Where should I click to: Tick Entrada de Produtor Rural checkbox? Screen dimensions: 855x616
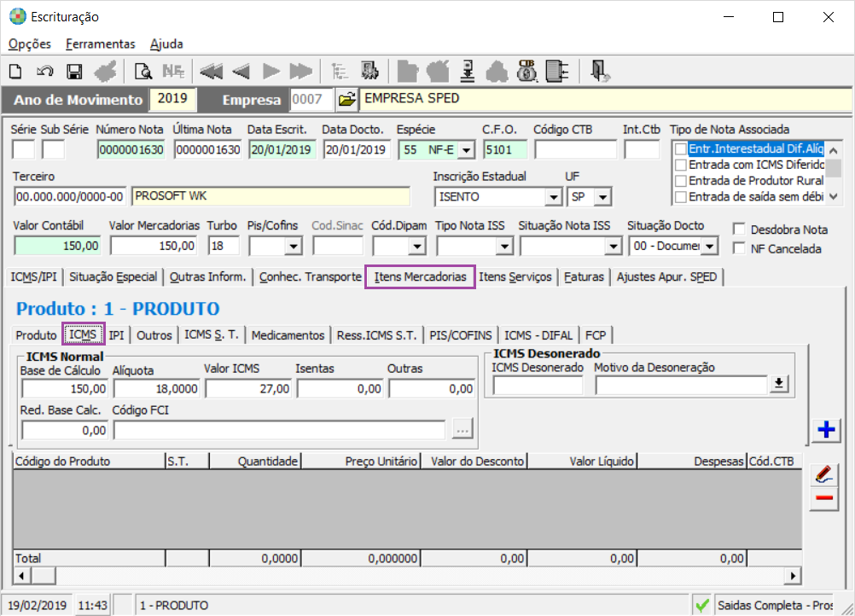coord(681,180)
